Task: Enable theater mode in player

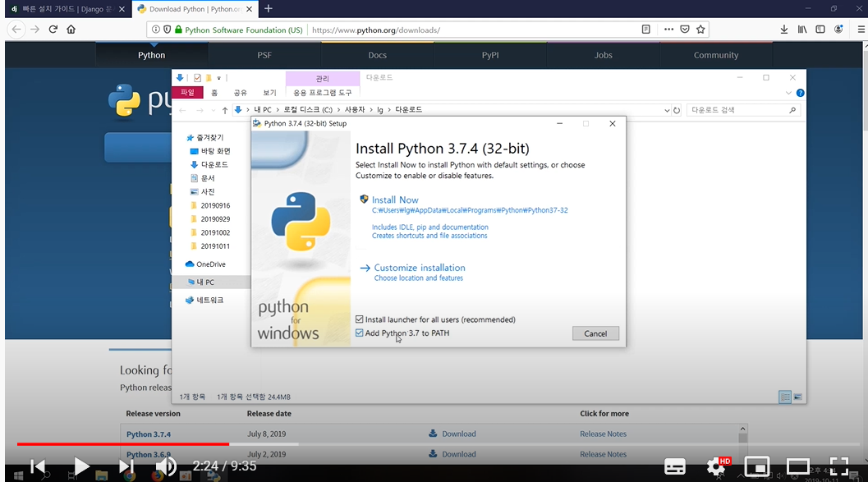Action: 797,466
